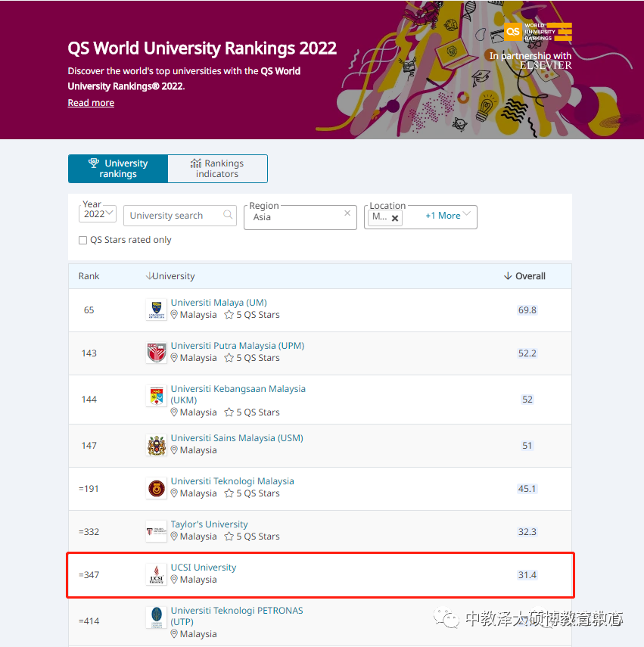Select overall score 31.4

tap(527, 575)
